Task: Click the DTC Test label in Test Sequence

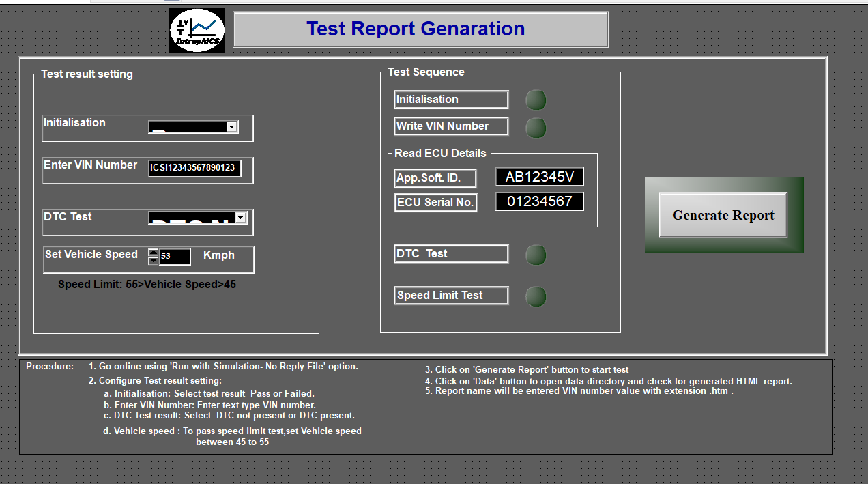Action: (450, 254)
